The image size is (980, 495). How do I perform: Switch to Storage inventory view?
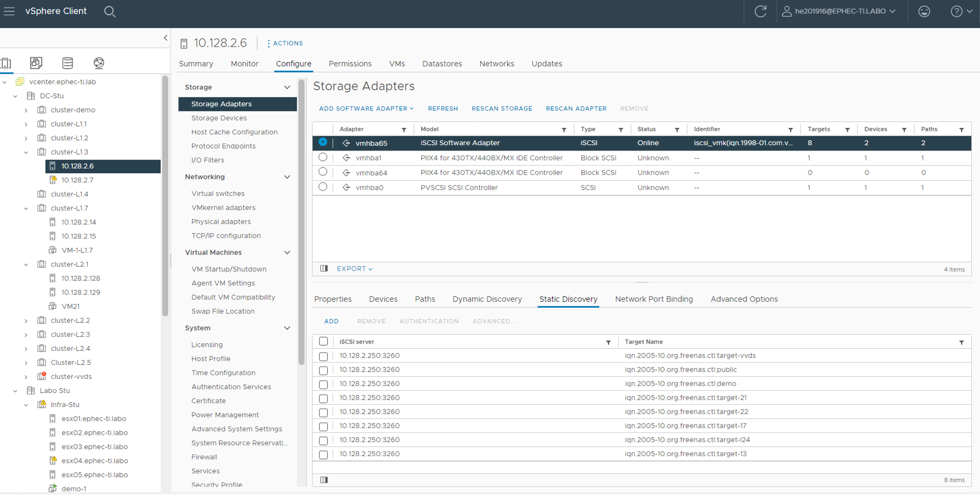coord(67,63)
